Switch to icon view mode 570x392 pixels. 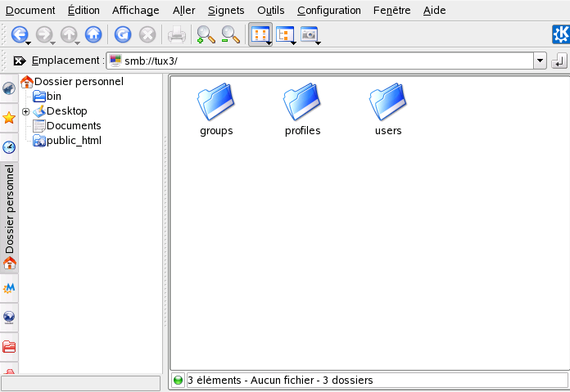pyautogui.click(x=260, y=34)
